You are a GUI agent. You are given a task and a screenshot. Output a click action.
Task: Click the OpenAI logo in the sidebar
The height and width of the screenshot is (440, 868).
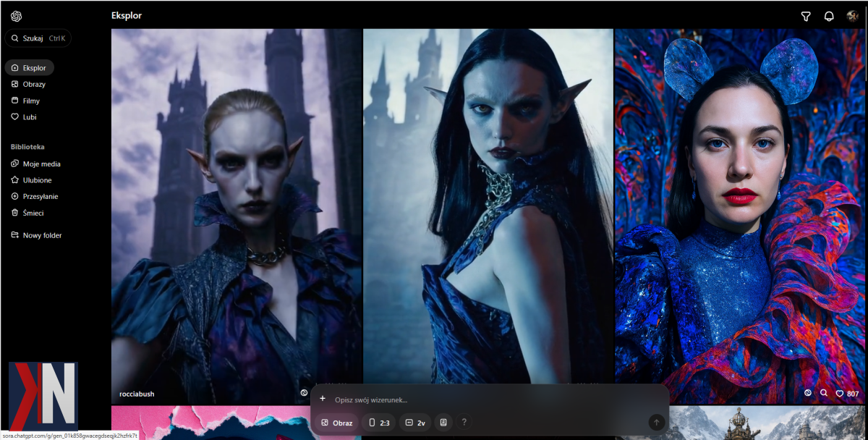pos(16,16)
